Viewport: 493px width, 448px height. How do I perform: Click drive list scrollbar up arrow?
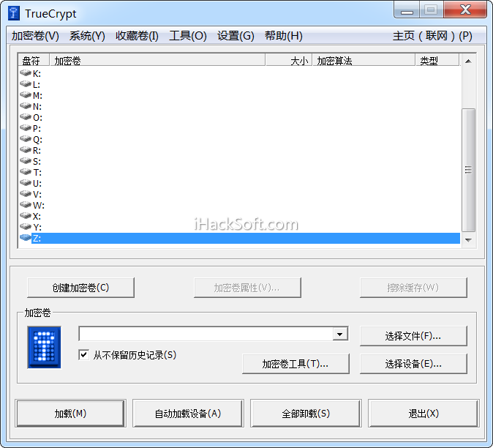468,61
